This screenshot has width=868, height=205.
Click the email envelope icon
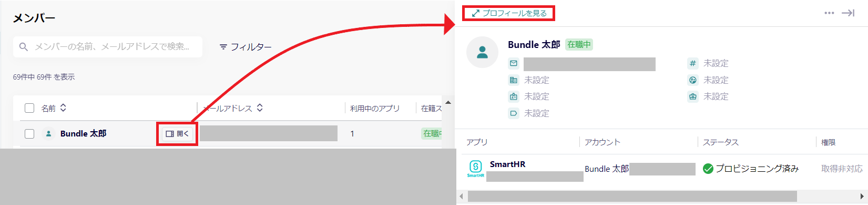(x=514, y=63)
